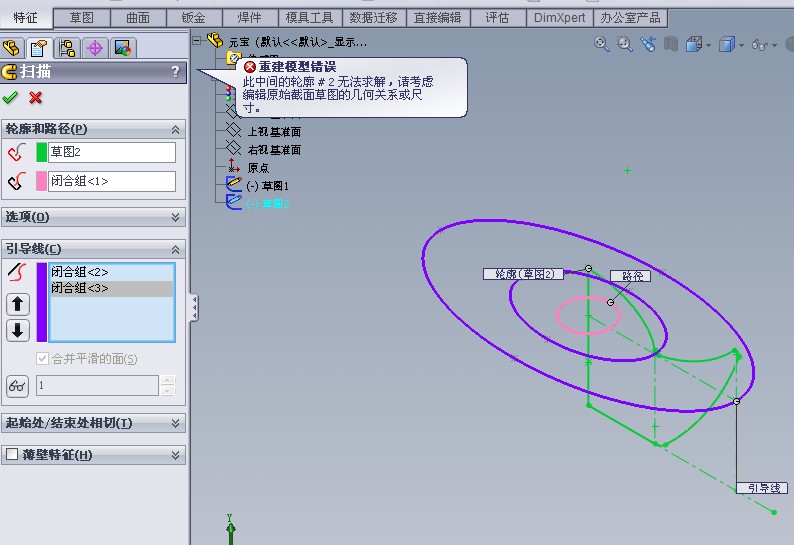Viewport: 794px width, 545px height.
Task: Move guide curve down with arrow
Action: [18, 330]
